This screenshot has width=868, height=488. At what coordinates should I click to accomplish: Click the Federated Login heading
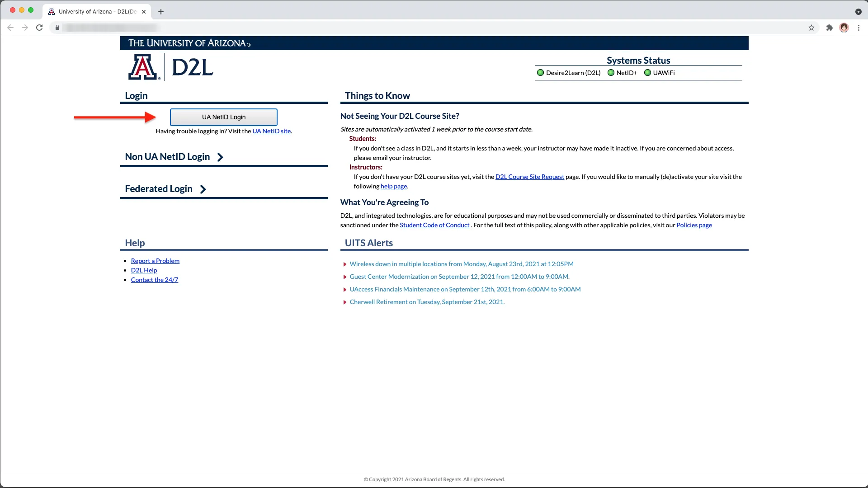click(x=159, y=189)
